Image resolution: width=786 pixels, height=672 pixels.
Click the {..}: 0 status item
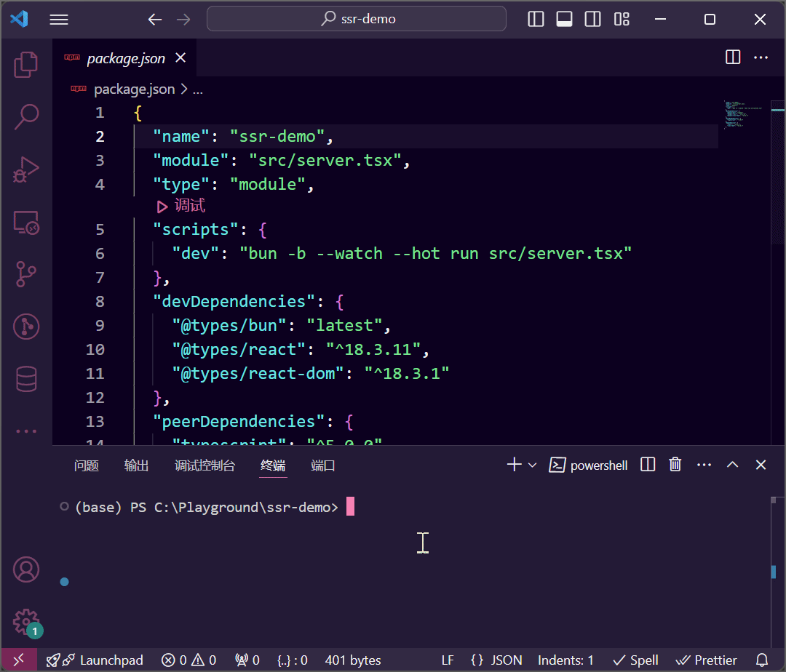tap(293, 660)
